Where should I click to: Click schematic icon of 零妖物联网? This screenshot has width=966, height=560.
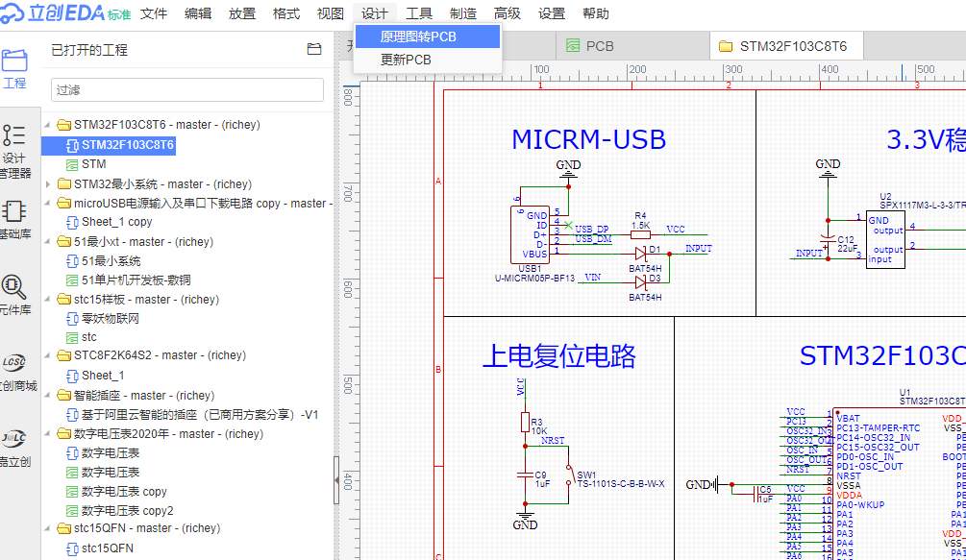point(72,319)
